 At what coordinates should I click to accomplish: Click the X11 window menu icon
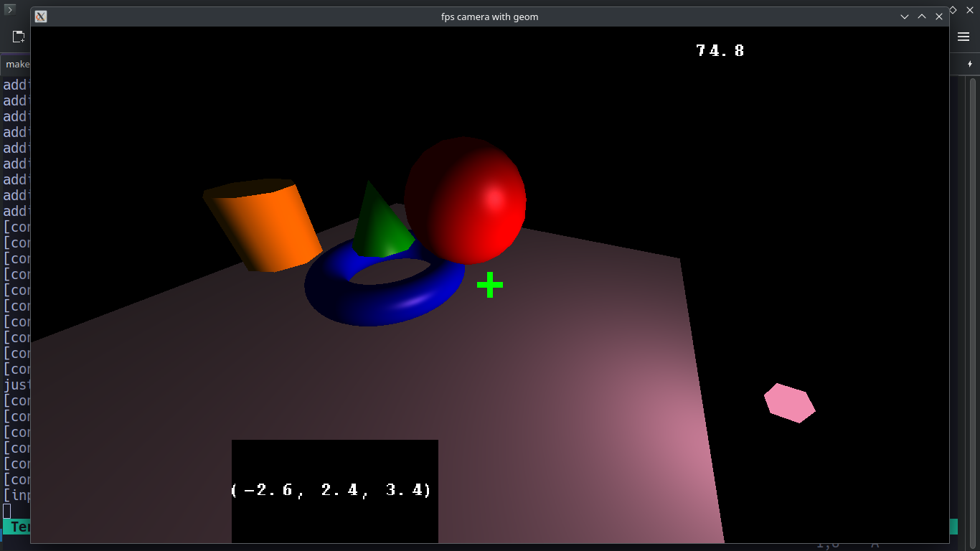41,17
